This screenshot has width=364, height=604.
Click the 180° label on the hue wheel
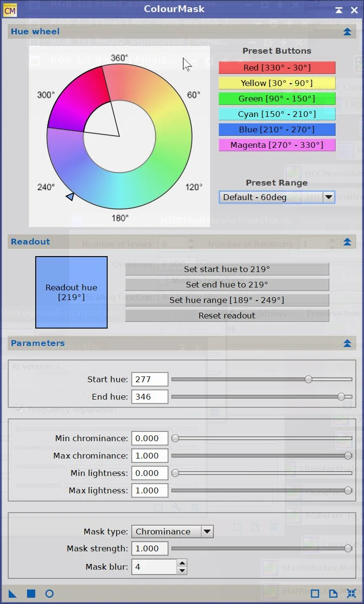point(119,218)
